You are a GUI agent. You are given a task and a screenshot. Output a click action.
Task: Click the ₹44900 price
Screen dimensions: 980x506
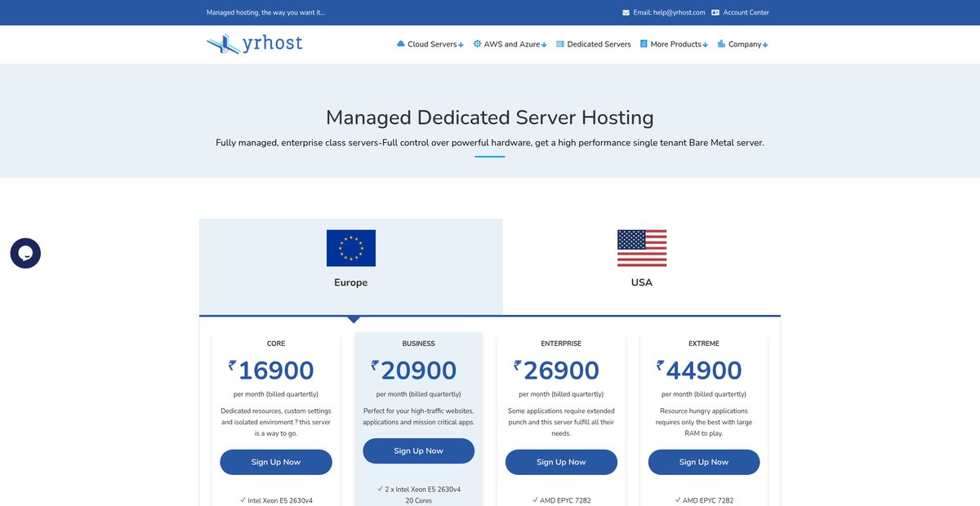pyautogui.click(x=699, y=371)
